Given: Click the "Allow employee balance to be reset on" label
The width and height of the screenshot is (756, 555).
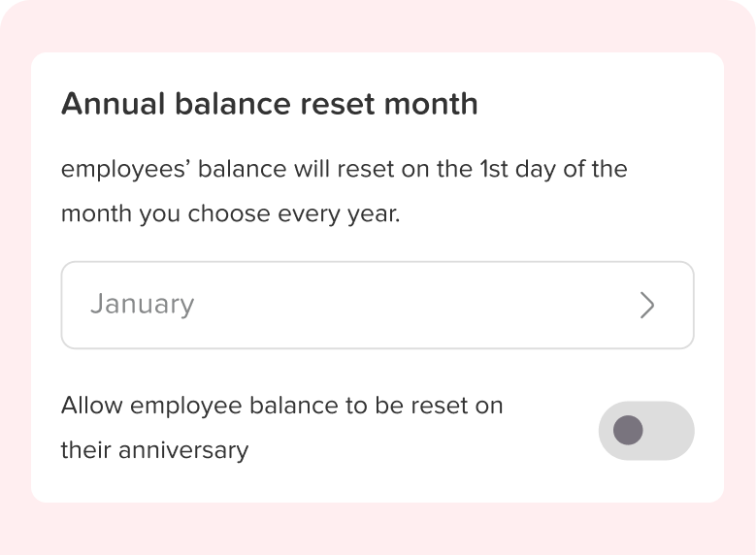Looking at the screenshot, I should 281,405.
